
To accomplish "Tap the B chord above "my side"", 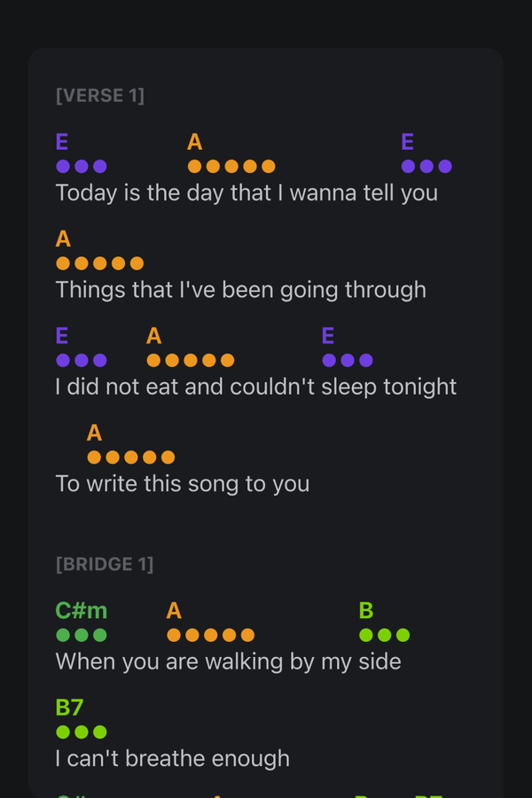I will pyautogui.click(x=366, y=610).
